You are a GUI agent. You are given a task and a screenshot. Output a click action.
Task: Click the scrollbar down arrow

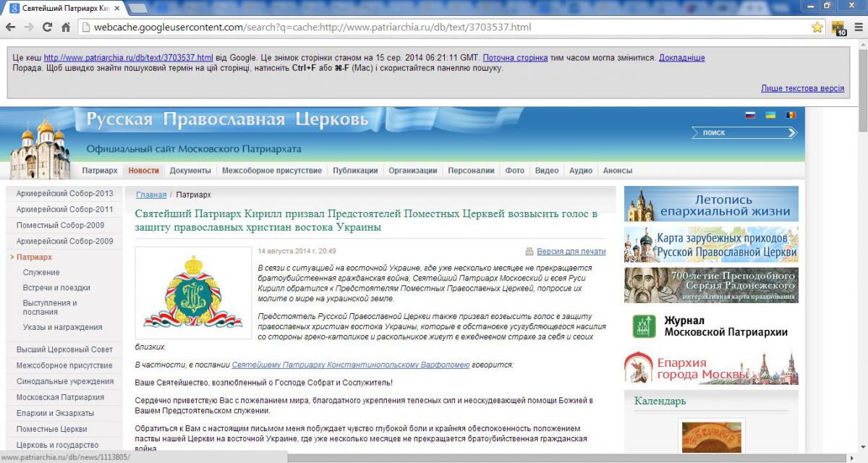click(x=862, y=447)
